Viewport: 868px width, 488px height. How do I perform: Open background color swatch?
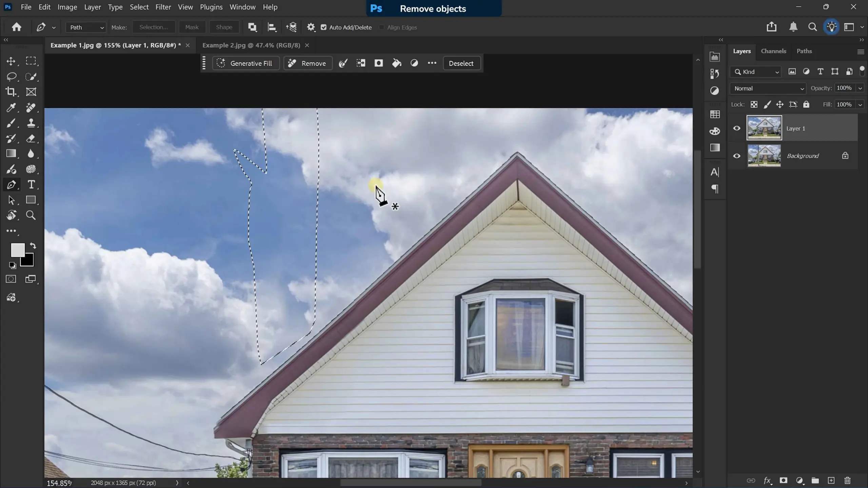[x=28, y=261]
